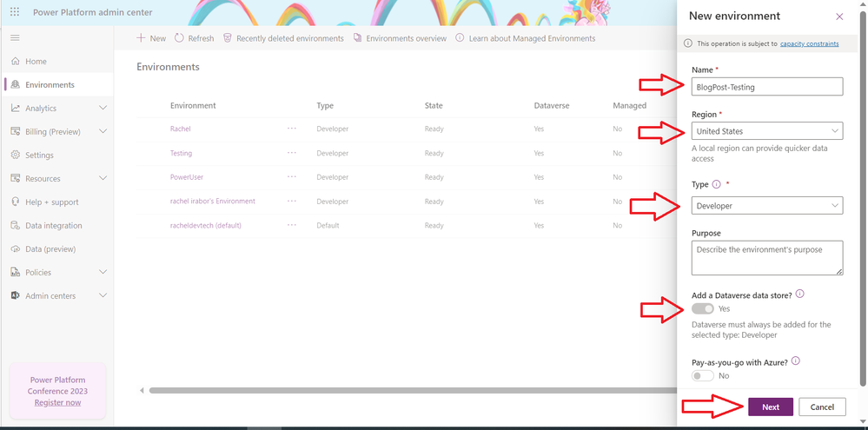Open more options for Testing environment

(292, 153)
